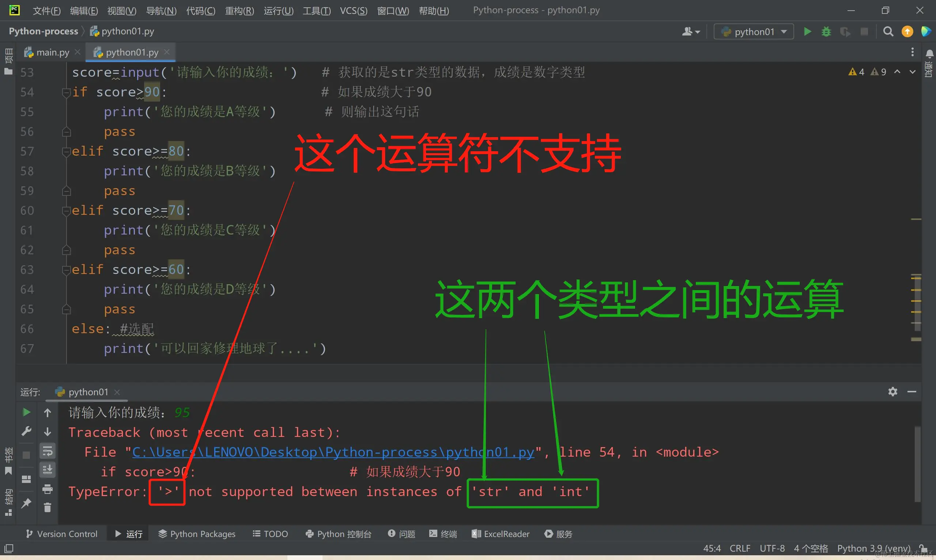
Task: Click the CRLF line separator indicator
Action: pyautogui.click(x=739, y=548)
